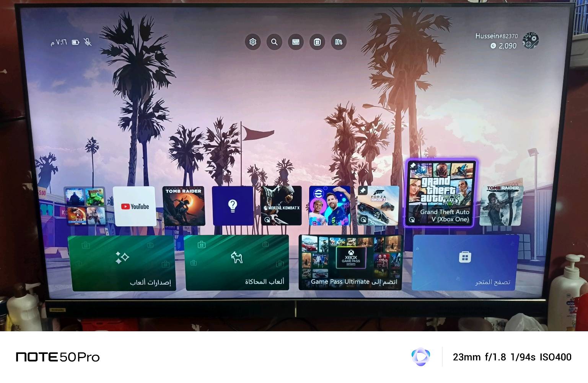Click the cloud badge on Forza Horizon 3

[x=364, y=220]
